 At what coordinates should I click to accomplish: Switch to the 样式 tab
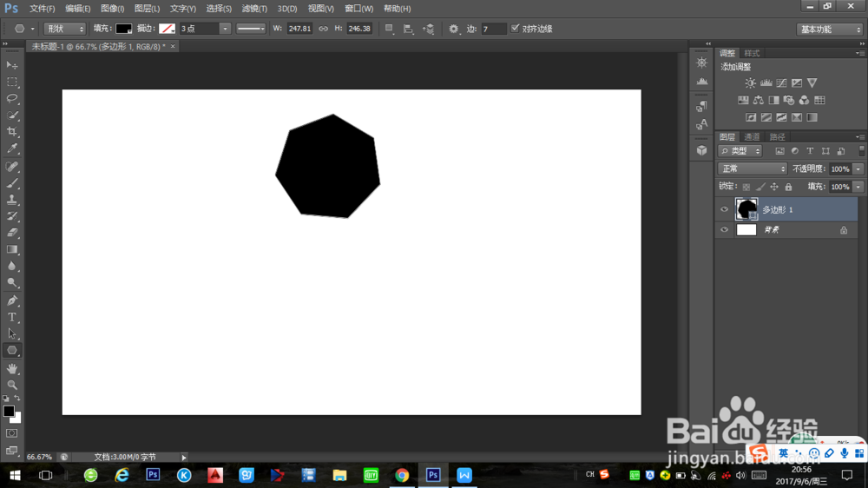coord(752,53)
